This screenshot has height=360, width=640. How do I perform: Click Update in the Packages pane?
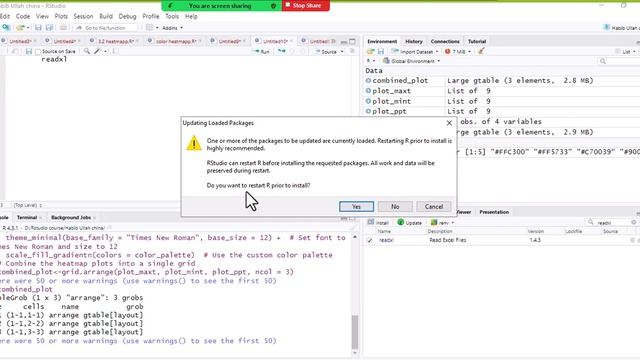point(409,222)
